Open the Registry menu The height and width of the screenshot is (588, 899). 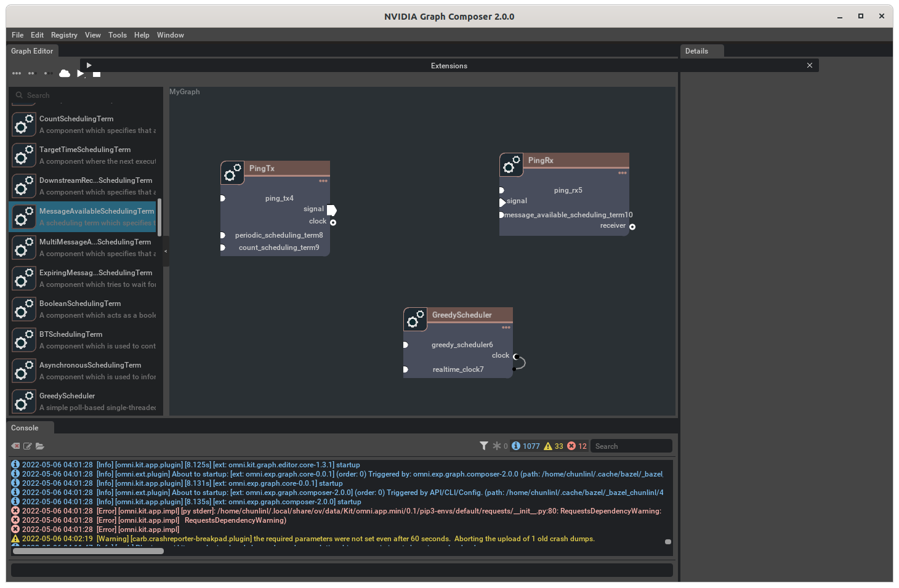tap(64, 35)
